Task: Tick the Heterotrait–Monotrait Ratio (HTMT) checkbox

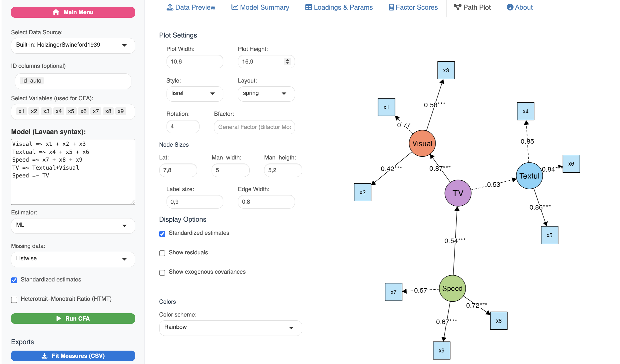Action: pos(14,299)
